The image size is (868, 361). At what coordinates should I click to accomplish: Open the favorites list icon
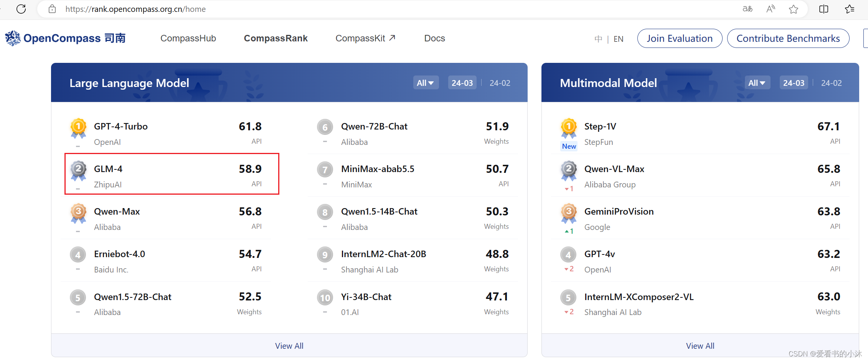850,9
